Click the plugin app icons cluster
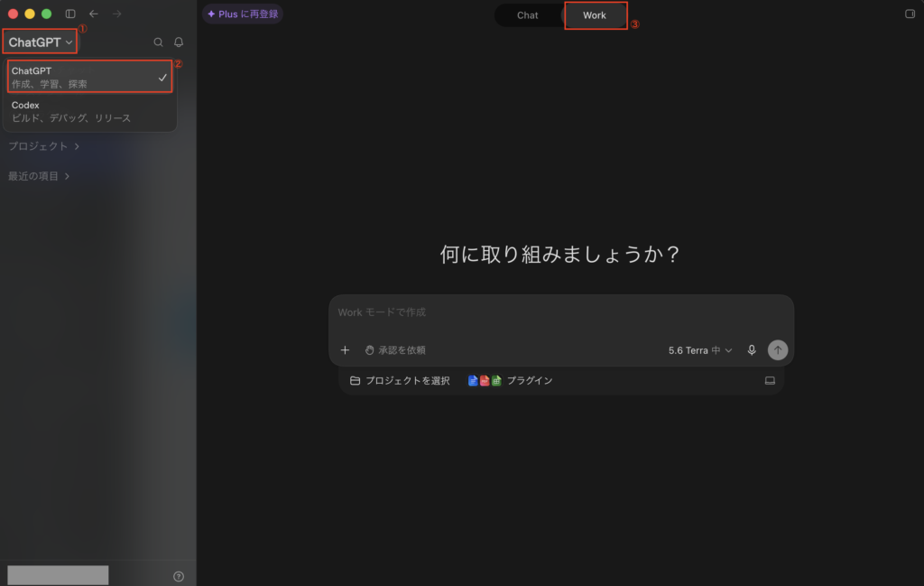 tap(485, 381)
